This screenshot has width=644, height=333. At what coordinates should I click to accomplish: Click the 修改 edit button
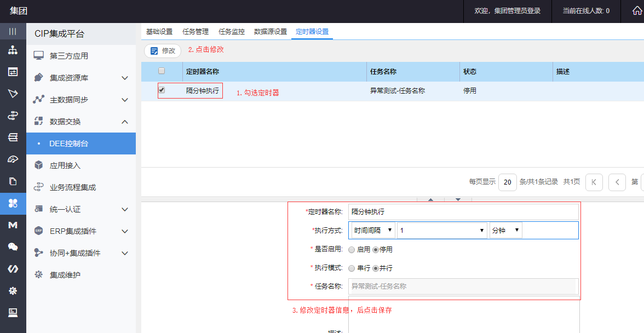click(x=163, y=51)
